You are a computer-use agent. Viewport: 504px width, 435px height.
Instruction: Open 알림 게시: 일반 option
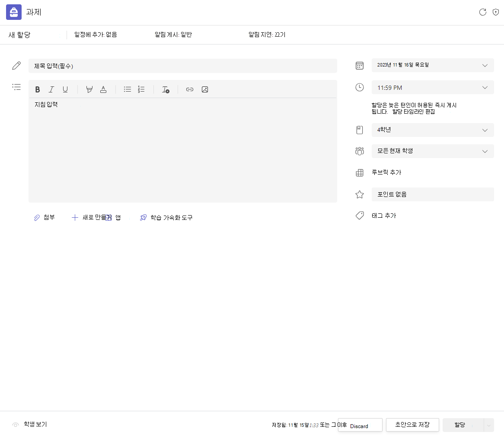tap(173, 35)
